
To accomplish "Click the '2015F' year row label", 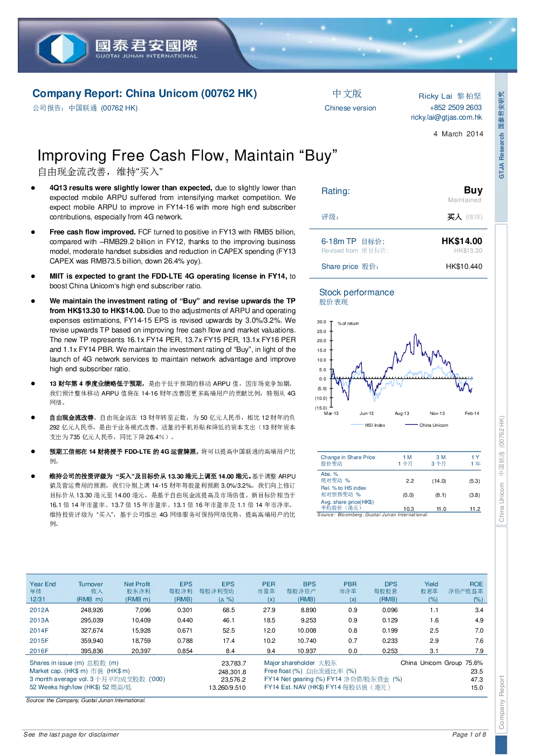I will click(39, 641).
